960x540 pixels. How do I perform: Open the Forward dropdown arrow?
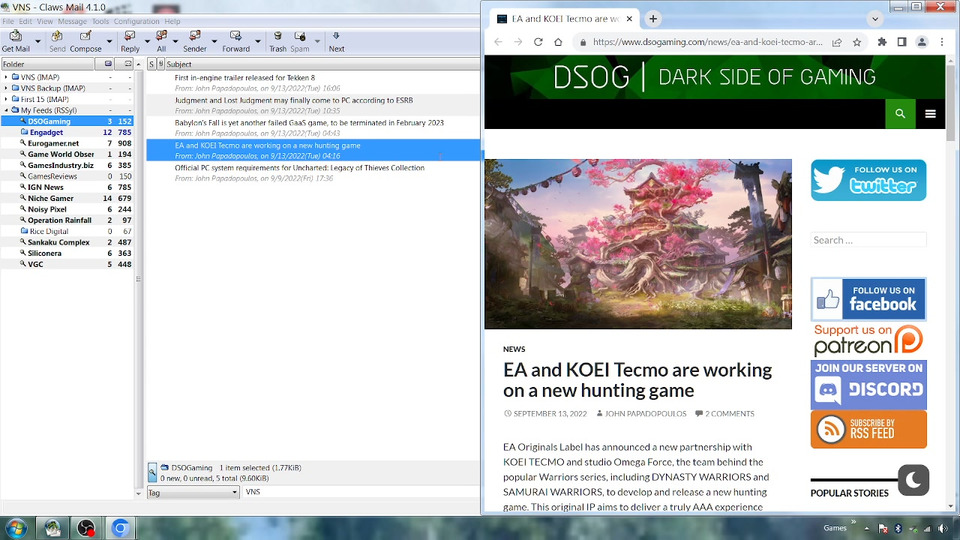[x=257, y=42]
